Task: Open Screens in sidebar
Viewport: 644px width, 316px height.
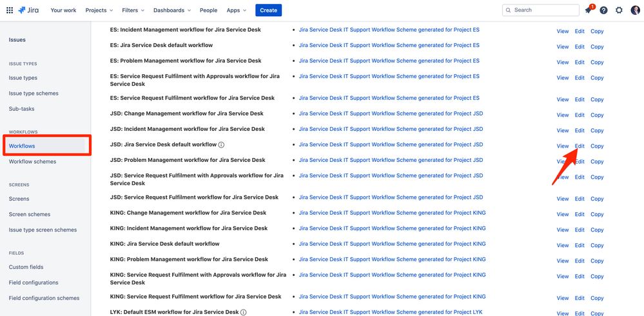Action: point(19,199)
